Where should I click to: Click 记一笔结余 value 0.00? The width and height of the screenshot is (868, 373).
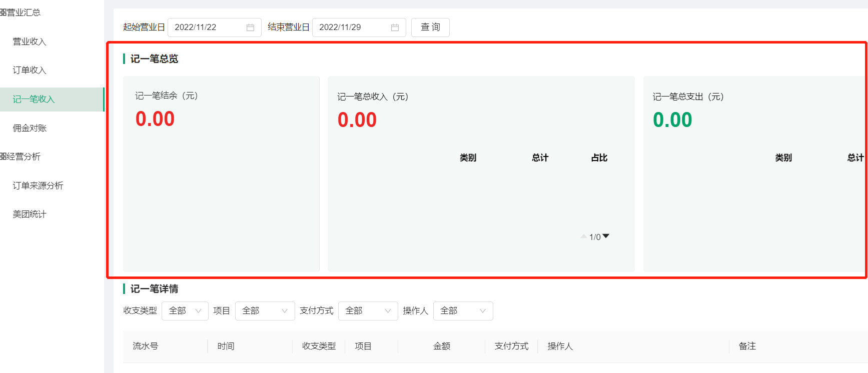155,119
